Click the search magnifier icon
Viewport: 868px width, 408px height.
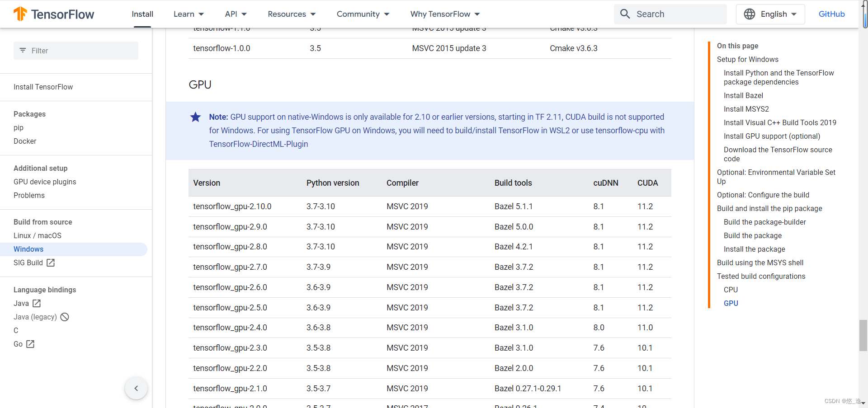coord(625,14)
